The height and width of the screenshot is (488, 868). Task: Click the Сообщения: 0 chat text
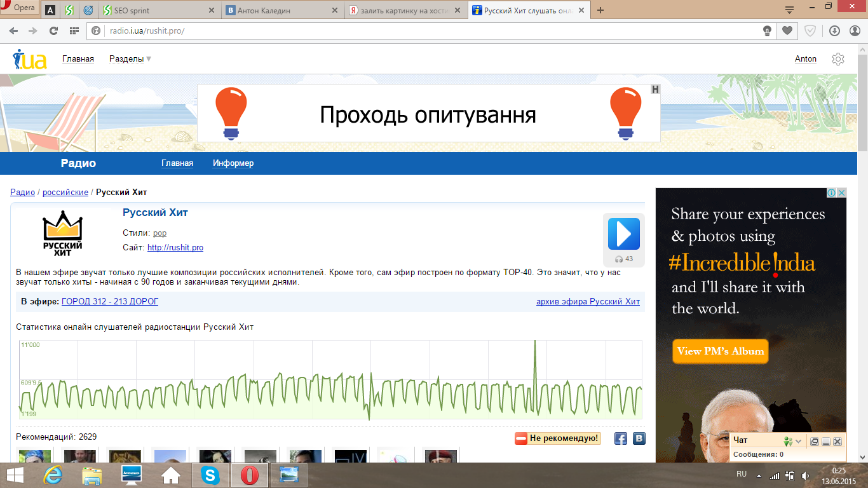(x=758, y=454)
